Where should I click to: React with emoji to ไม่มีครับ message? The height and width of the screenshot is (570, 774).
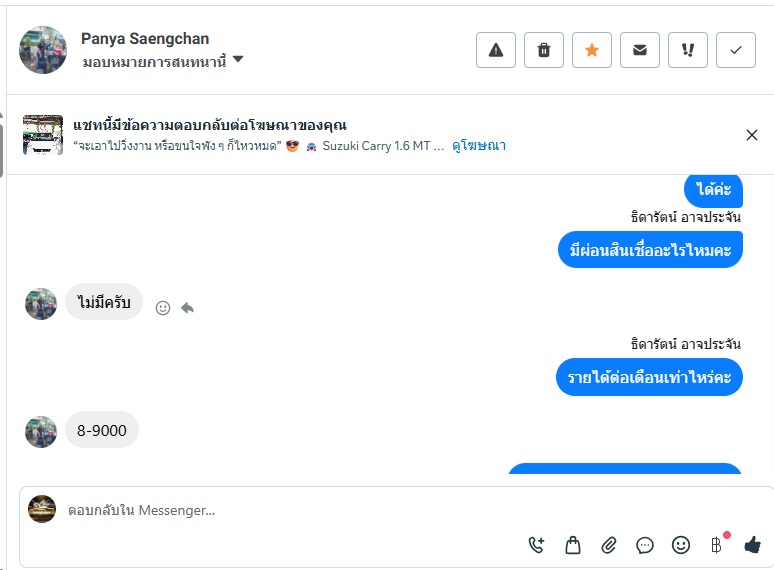click(x=163, y=308)
